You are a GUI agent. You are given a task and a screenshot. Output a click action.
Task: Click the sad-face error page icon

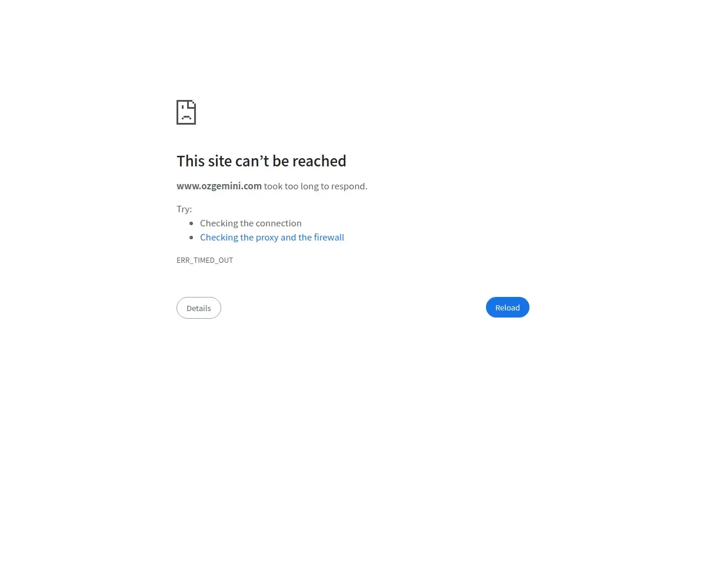pos(186,112)
